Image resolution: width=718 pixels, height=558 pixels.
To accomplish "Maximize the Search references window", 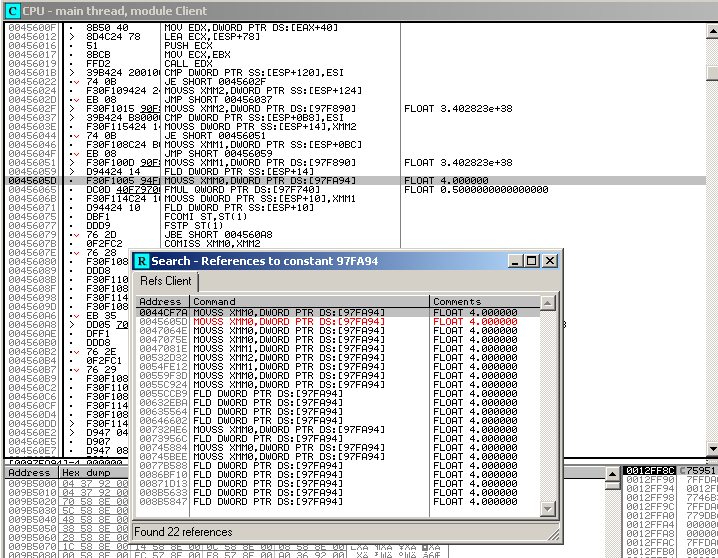I will (532, 260).
